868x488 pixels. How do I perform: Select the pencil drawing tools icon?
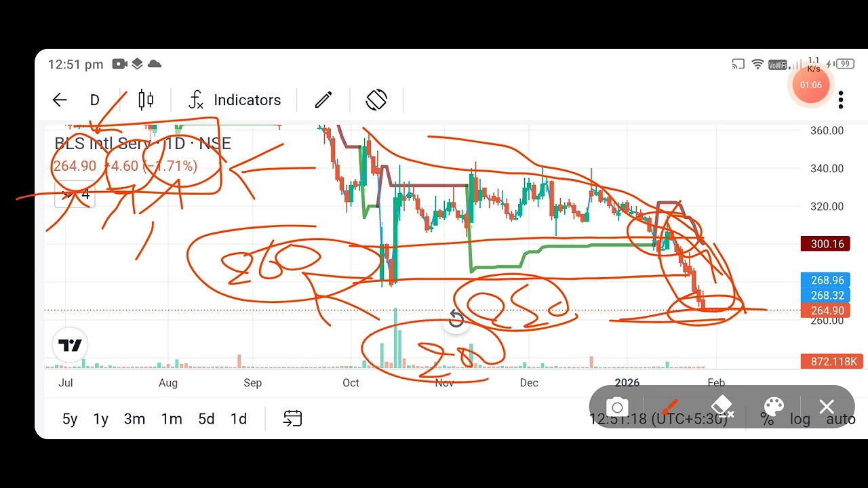point(323,100)
